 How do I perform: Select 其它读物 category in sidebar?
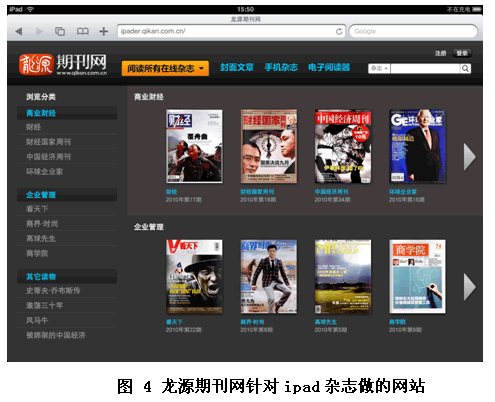[67, 277]
